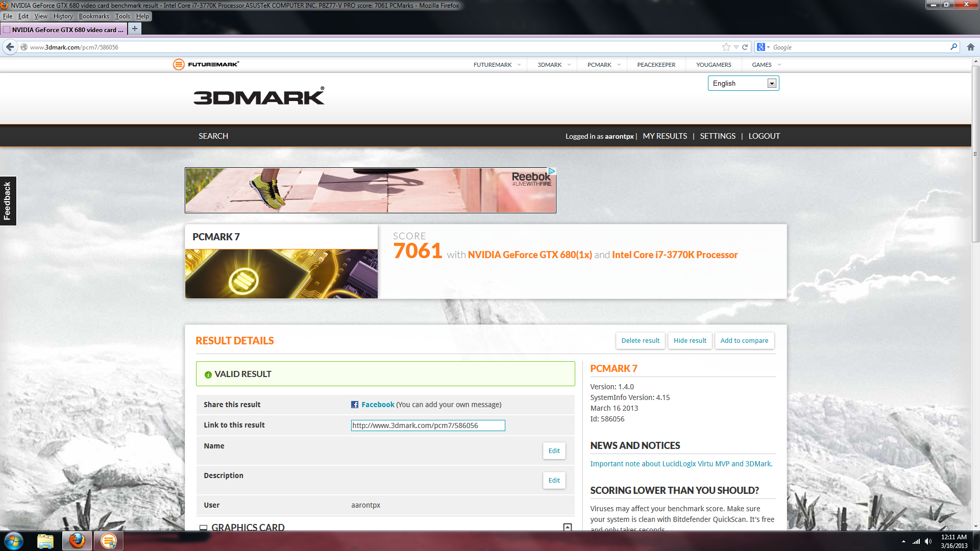Click the Add to compare button
The height and width of the screenshot is (551, 980).
point(744,341)
